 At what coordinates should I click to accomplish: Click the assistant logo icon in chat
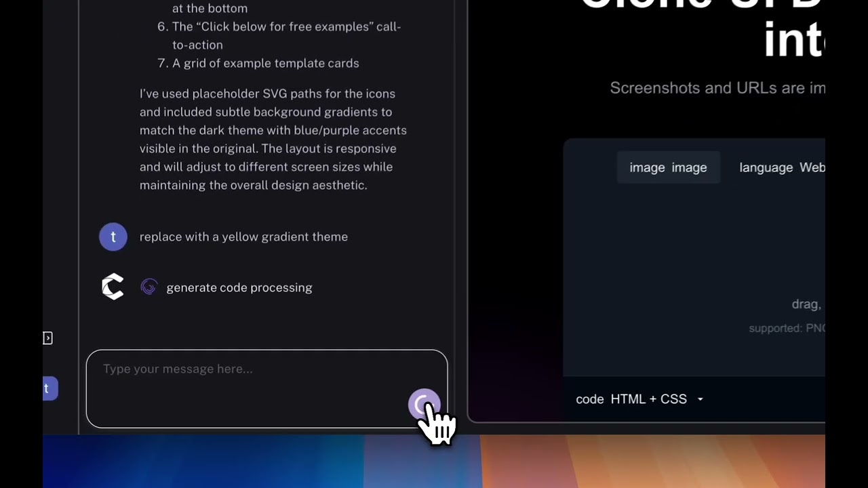[x=113, y=287]
